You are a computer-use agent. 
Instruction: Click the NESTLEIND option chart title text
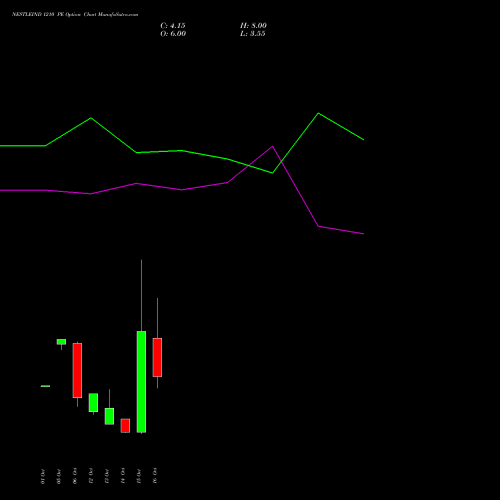(x=75, y=15)
